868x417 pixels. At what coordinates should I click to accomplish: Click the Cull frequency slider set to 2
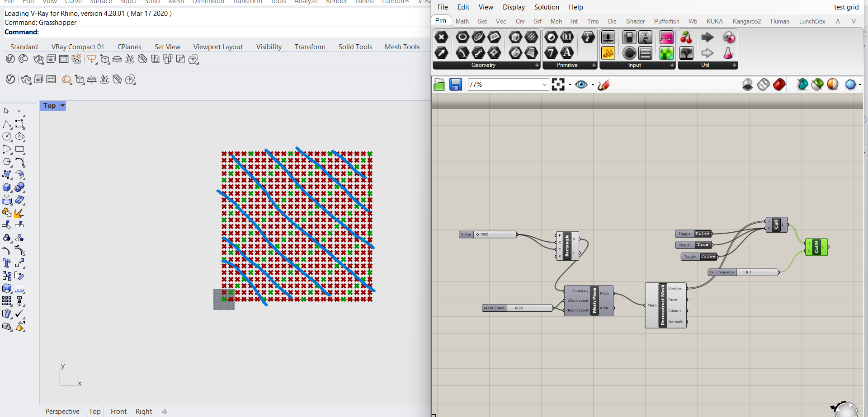pos(743,272)
